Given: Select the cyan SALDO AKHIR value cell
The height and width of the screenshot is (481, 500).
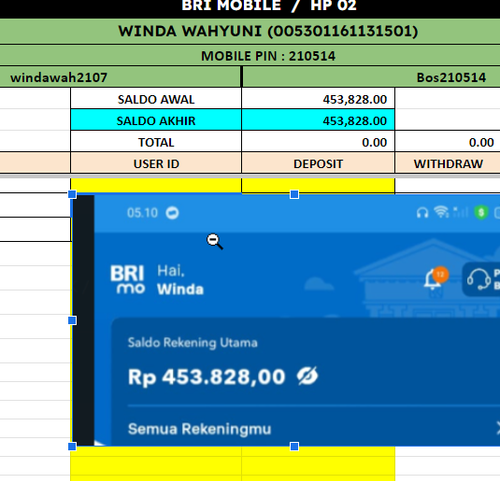Looking at the screenshot, I should (318, 120).
